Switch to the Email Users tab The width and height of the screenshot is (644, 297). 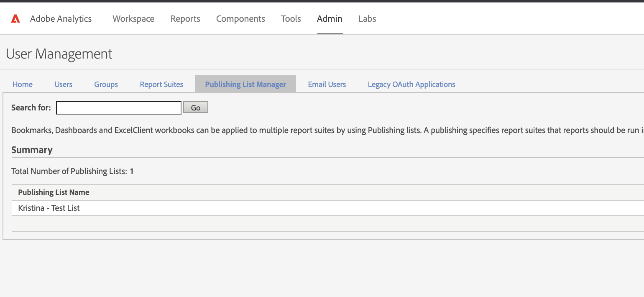click(x=327, y=84)
